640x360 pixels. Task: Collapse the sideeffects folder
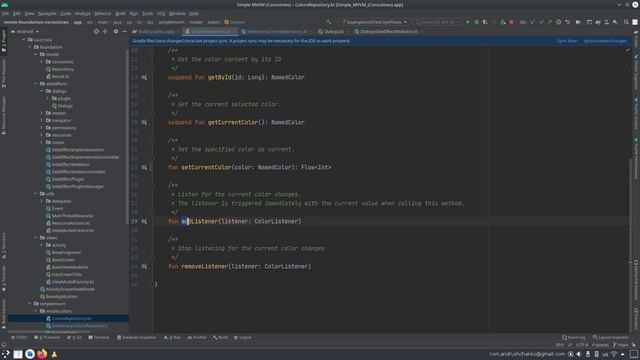pos(36,84)
